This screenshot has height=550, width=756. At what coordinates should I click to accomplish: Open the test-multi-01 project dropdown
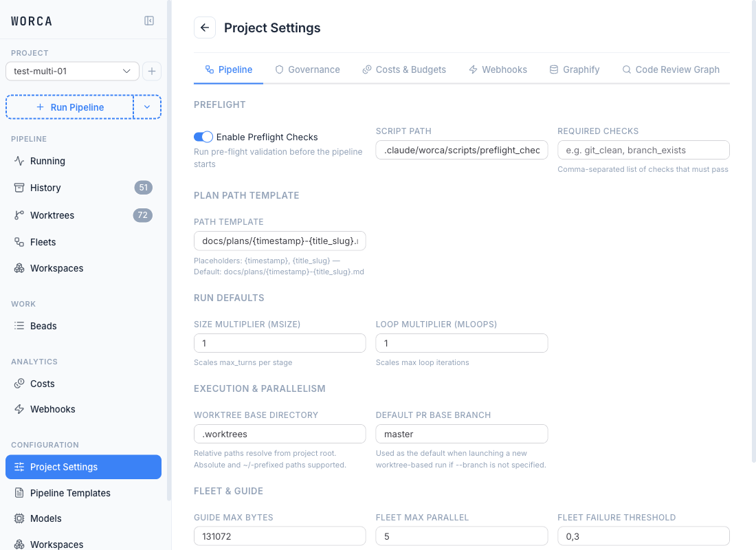(x=72, y=71)
